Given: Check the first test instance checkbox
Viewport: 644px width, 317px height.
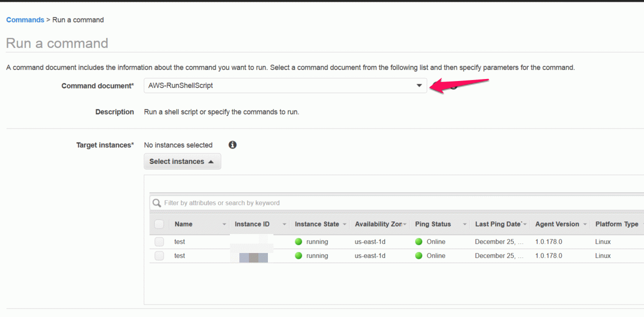Looking at the screenshot, I should [x=159, y=241].
